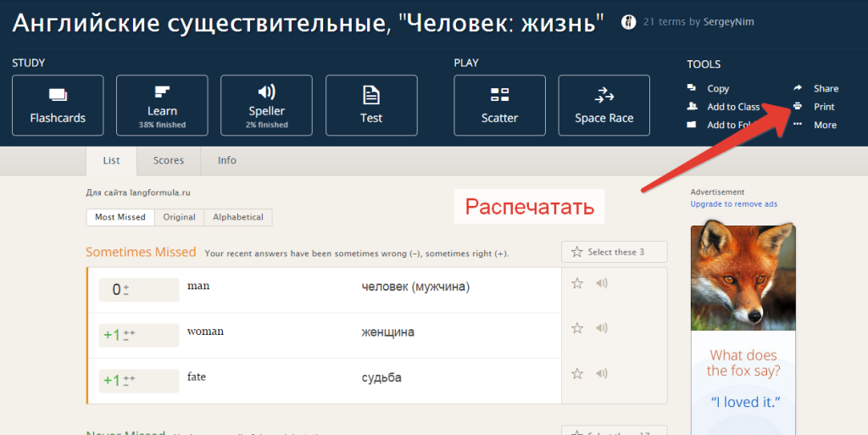
Task: Open the Share options
Action: [x=825, y=88]
